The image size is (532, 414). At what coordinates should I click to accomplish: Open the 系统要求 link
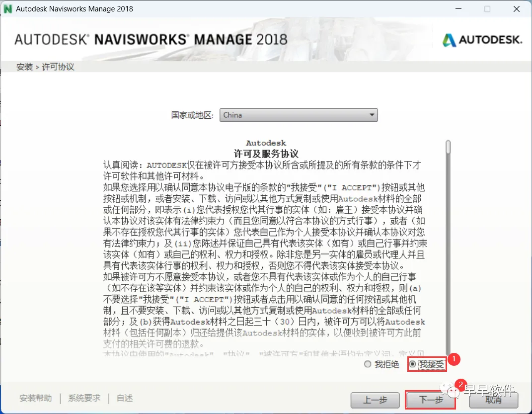coord(84,398)
